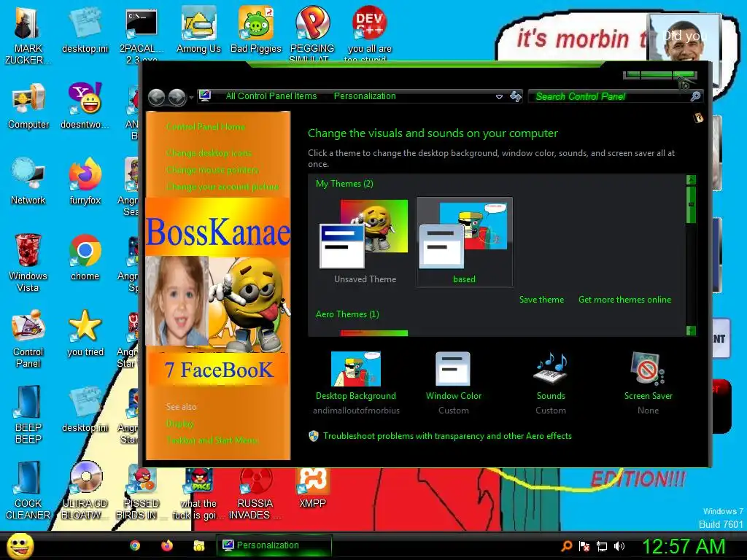
Task: Click the volume speaker tray icon
Action: pos(619,546)
